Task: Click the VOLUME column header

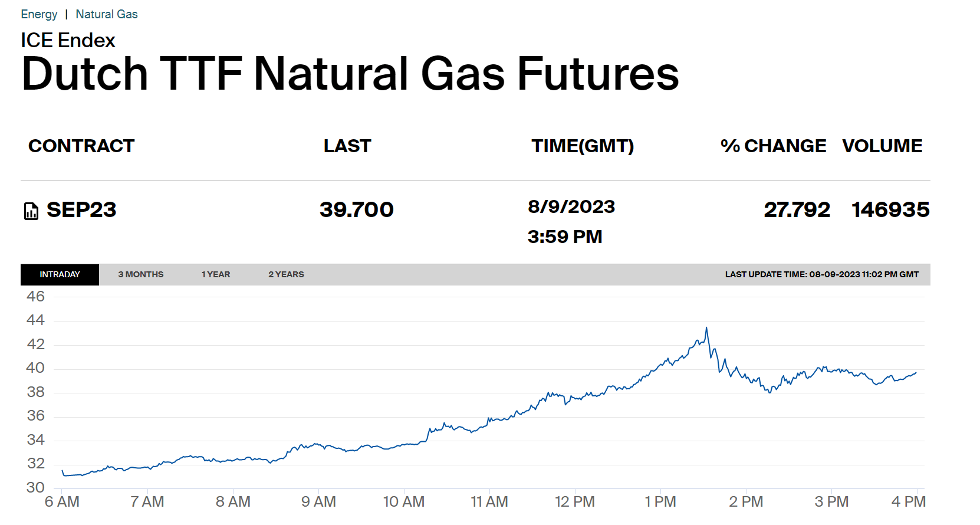Action: pyautogui.click(x=882, y=146)
